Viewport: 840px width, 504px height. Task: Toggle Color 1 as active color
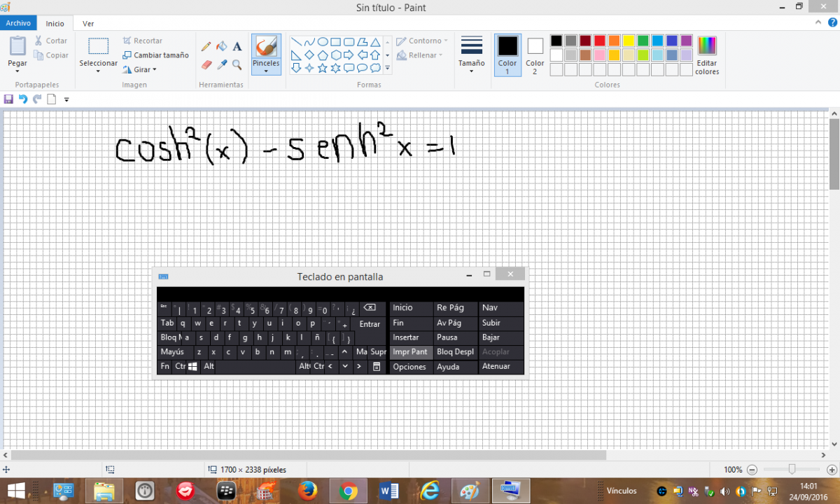pos(507,55)
